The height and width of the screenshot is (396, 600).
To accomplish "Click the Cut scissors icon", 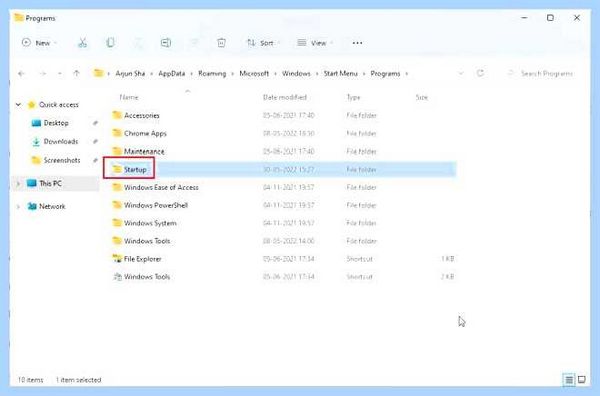I will tap(83, 43).
